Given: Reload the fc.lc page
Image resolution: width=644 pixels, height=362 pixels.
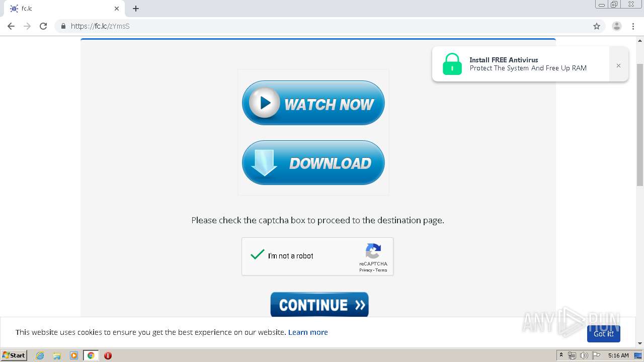Looking at the screenshot, I should pos(43,26).
